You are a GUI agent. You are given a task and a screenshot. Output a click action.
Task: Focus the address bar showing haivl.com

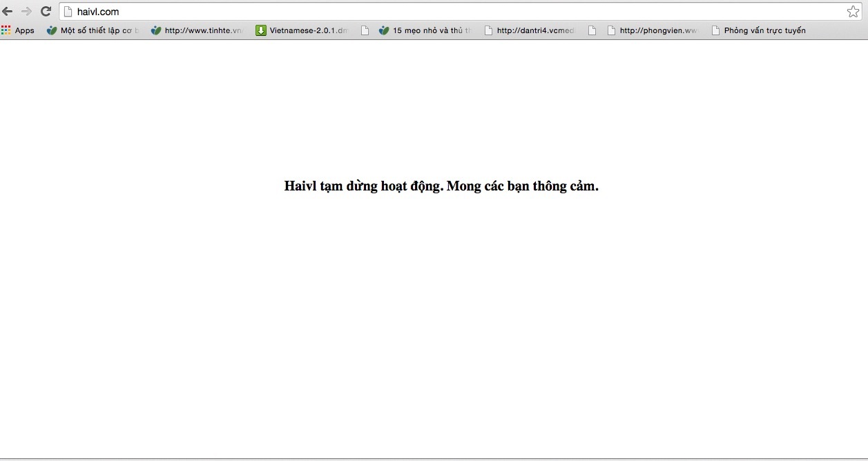(x=414, y=12)
